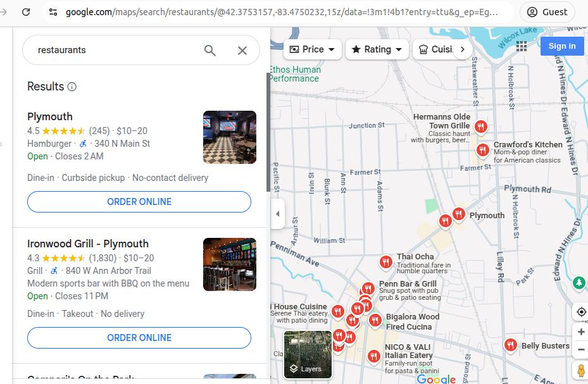Open the Plymouth restaurant photo thumbnail

point(230,137)
